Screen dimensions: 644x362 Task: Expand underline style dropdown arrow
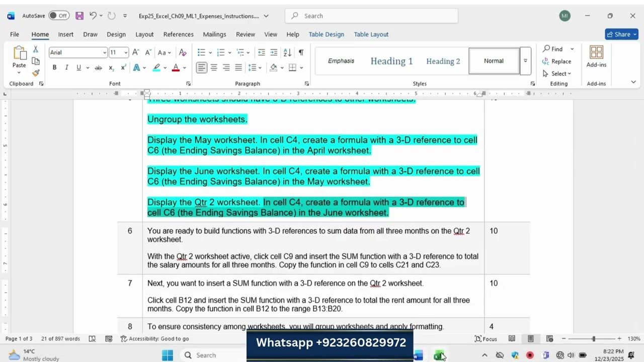(x=88, y=67)
